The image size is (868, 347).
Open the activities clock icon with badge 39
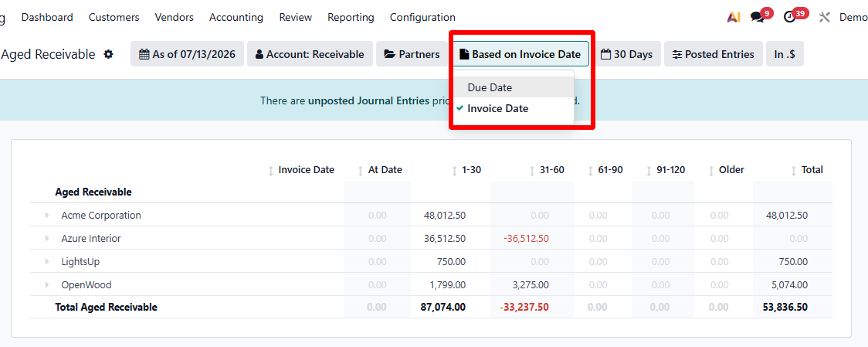pyautogui.click(x=790, y=17)
